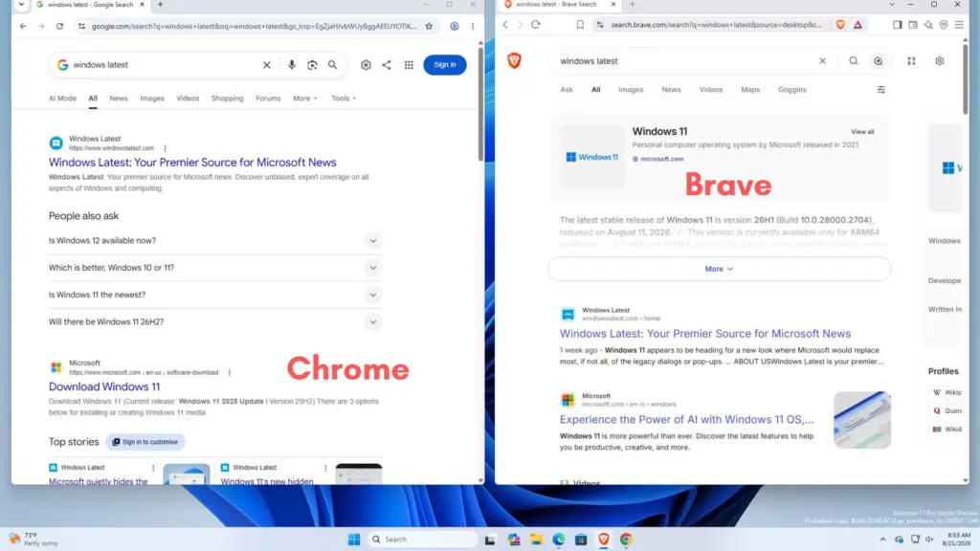The width and height of the screenshot is (980, 551).
Task: Open Google Lens image search
Action: click(312, 65)
